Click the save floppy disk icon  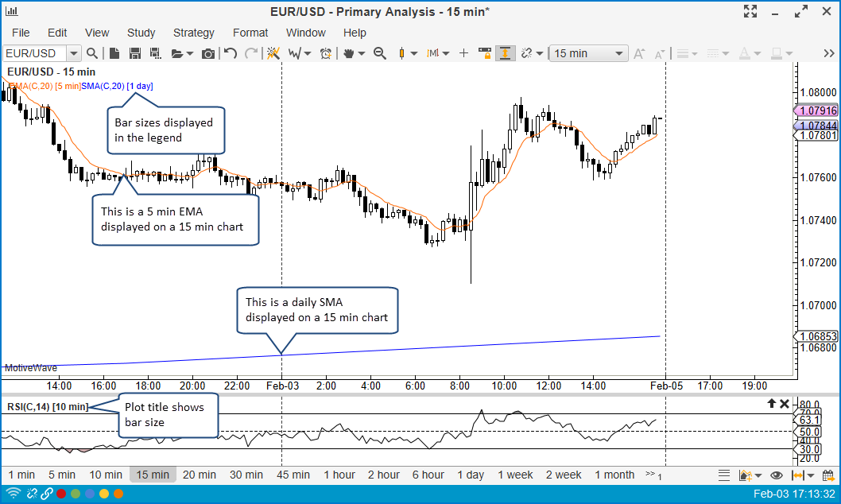pyautogui.click(x=134, y=53)
